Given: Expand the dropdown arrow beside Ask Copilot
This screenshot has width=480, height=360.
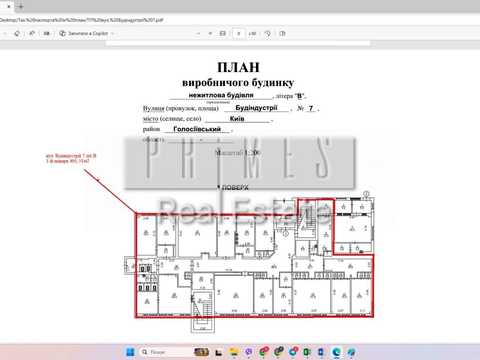Looking at the screenshot, I should pyautogui.click(x=112, y=33).
